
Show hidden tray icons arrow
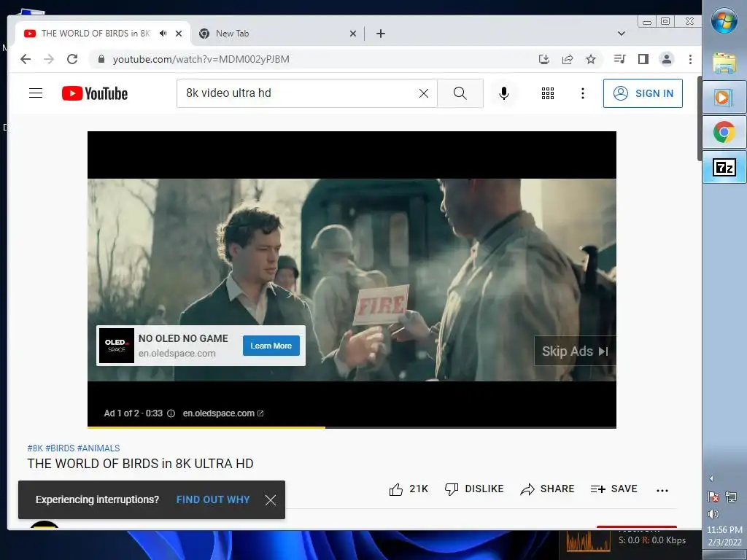click(711, 478)
